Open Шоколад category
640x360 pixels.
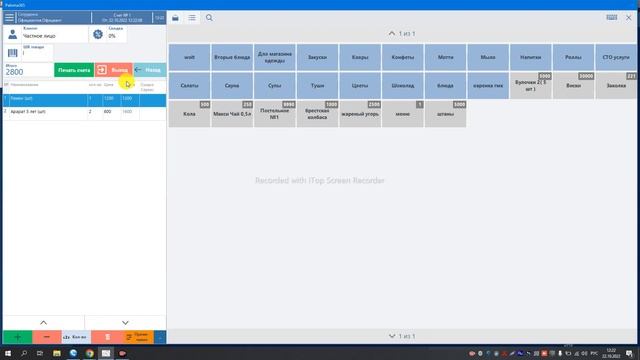coord(402,86)
